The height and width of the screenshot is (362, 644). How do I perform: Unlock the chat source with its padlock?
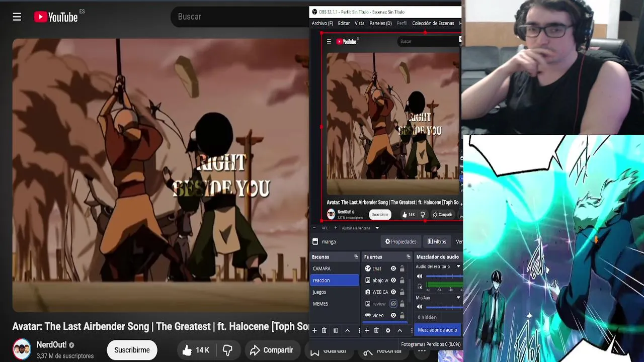[x=402, y=268]
